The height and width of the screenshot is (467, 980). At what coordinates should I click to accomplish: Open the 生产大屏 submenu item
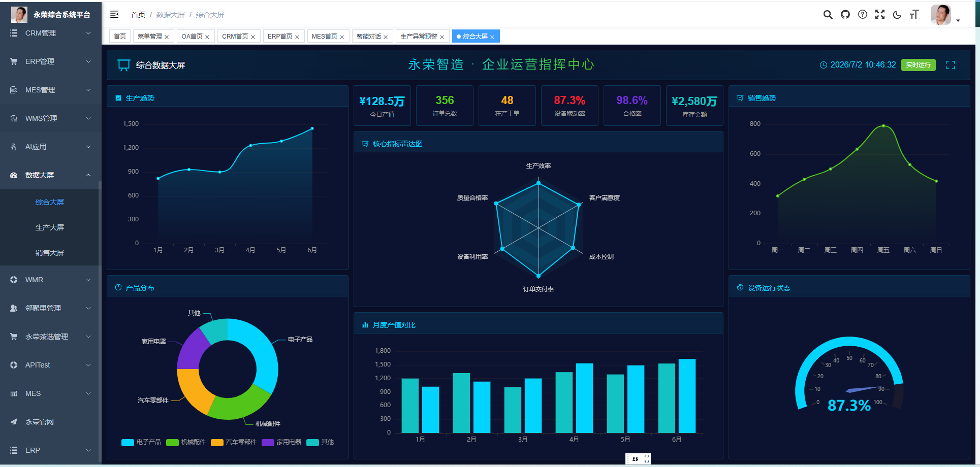click(50, 227)
